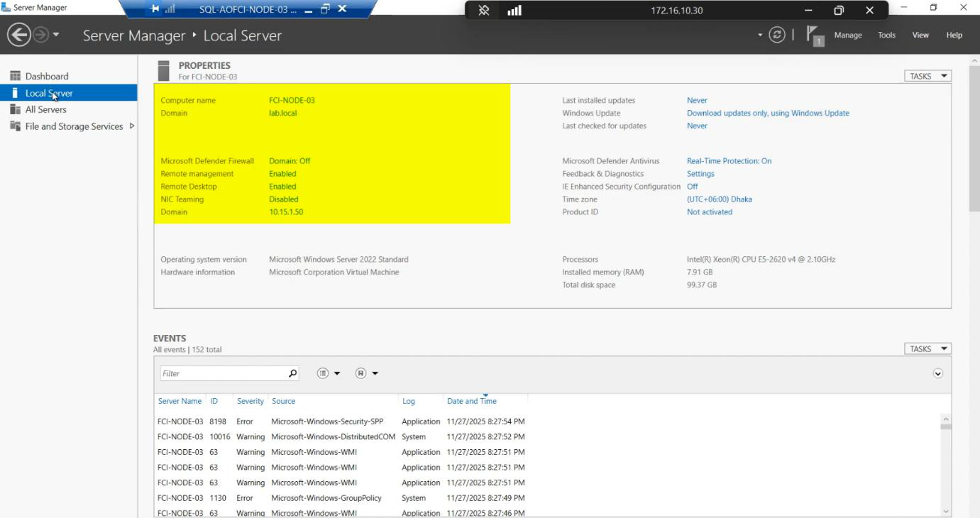Open the notifications flag
The width and height of the screenshot is (980, 518).
click(815, 35)
